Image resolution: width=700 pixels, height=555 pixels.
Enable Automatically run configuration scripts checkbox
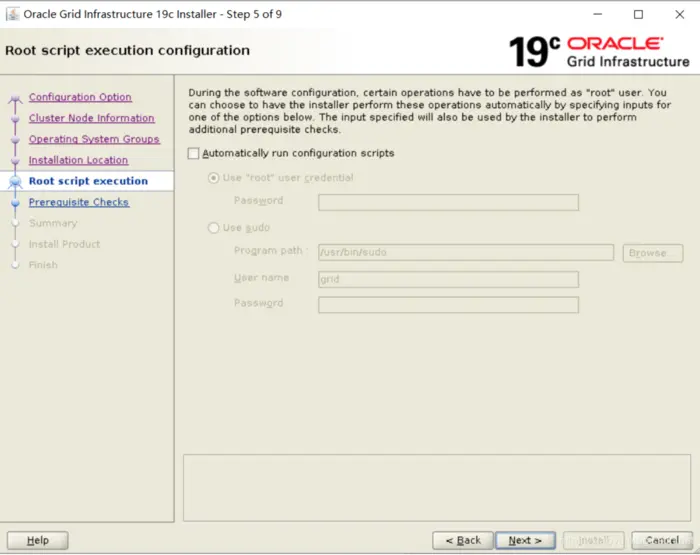pos(193,154)
